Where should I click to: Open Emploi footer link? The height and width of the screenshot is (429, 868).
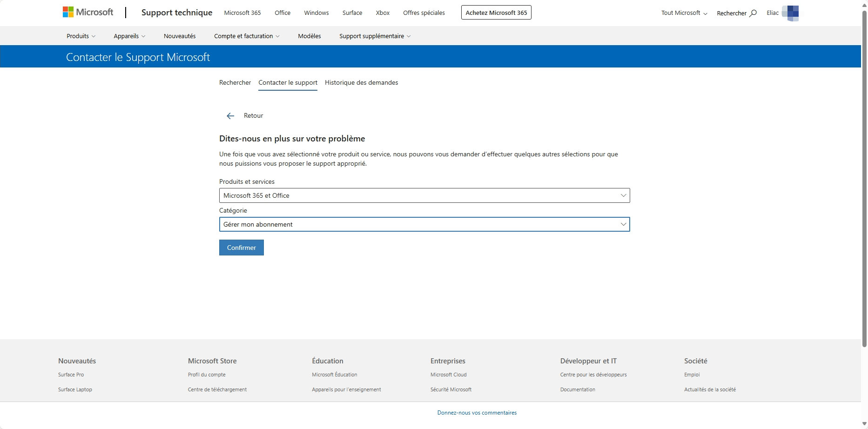692,375
